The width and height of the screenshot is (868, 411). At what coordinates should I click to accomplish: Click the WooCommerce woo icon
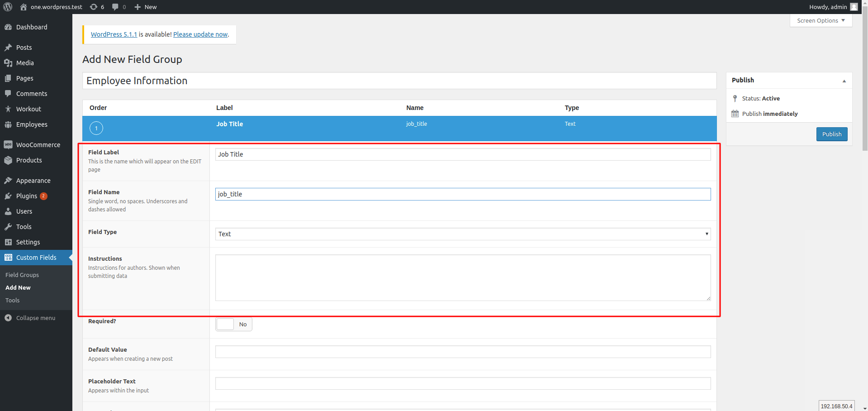point(8,145)
